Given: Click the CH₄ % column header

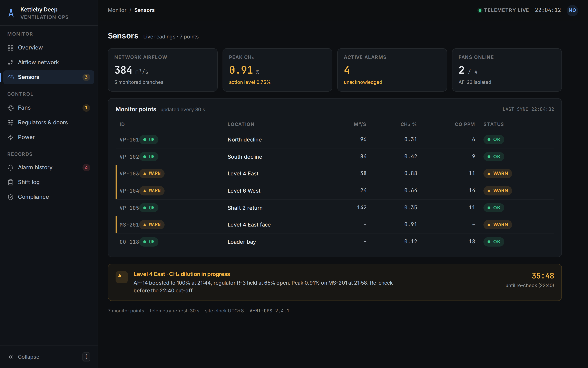Looking at the screenshot, I should [x=409, y=124].
